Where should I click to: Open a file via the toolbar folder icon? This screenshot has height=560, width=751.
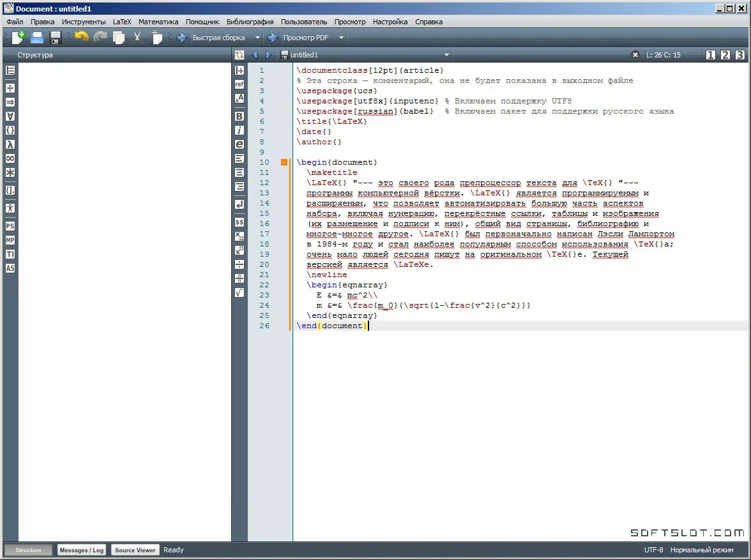(x=37, y=38)
